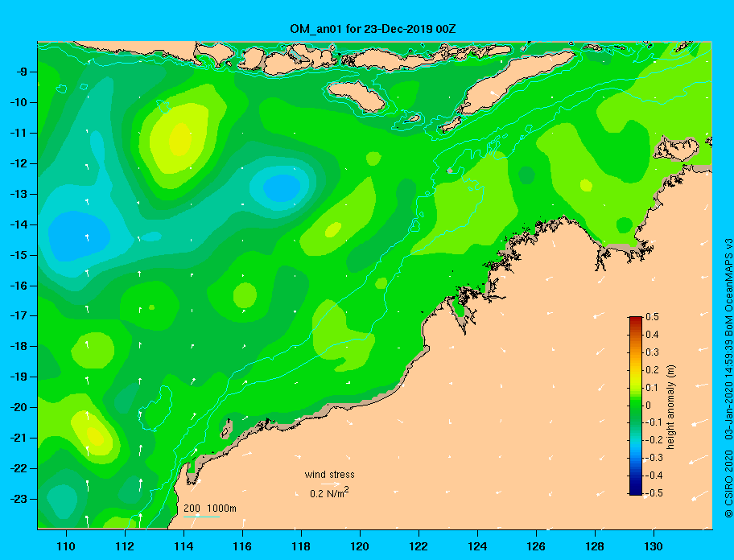Click longitude axis label 126
The image size is (734, 560).
(x=536, y=546)
